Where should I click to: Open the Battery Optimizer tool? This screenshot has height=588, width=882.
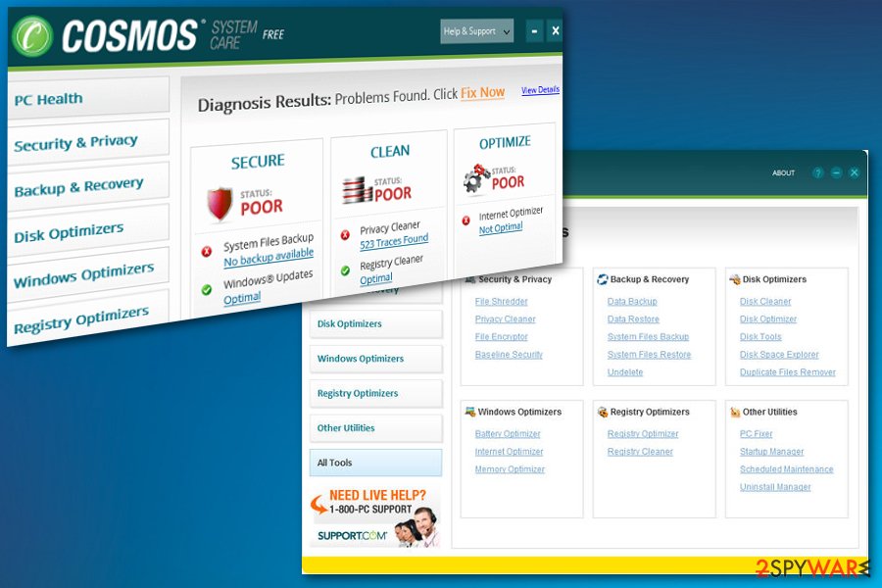point(508,434)
